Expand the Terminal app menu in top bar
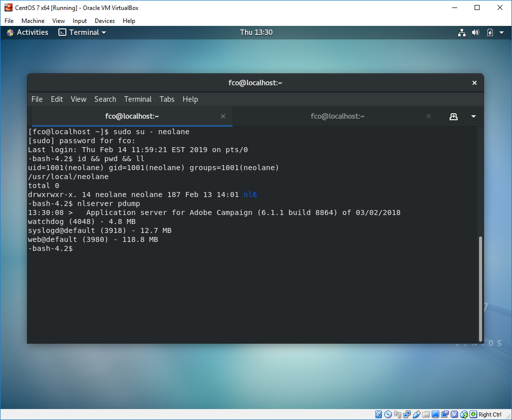The height and width of the screenshot is (420, 512). click(x=82, y=32)
